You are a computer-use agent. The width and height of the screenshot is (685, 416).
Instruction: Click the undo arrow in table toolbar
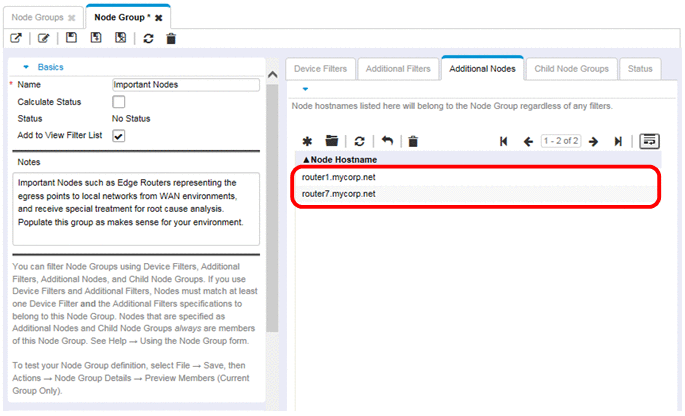(387, 142)
